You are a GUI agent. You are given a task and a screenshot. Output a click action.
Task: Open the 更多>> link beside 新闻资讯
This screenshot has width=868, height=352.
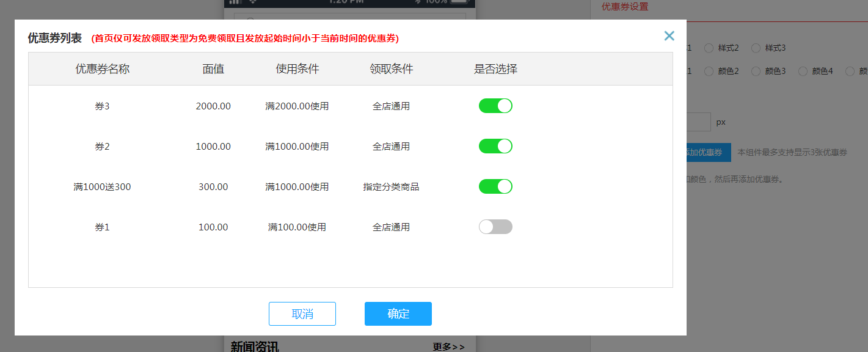pos(448,346)
